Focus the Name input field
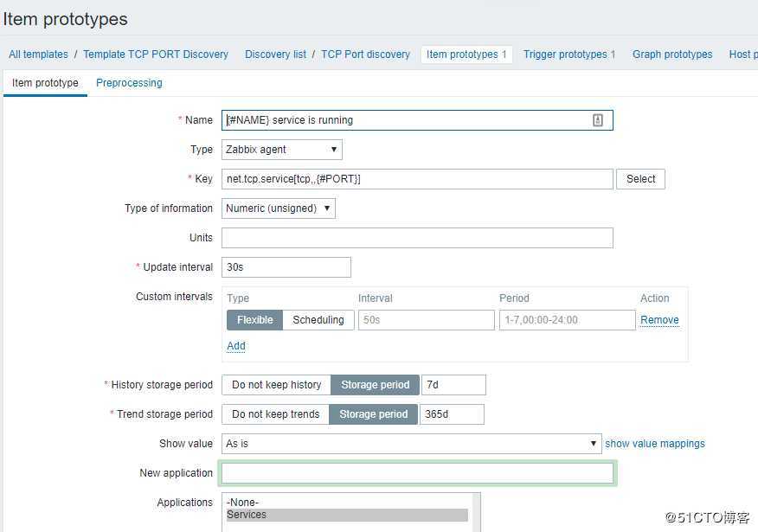 (417, 120)
